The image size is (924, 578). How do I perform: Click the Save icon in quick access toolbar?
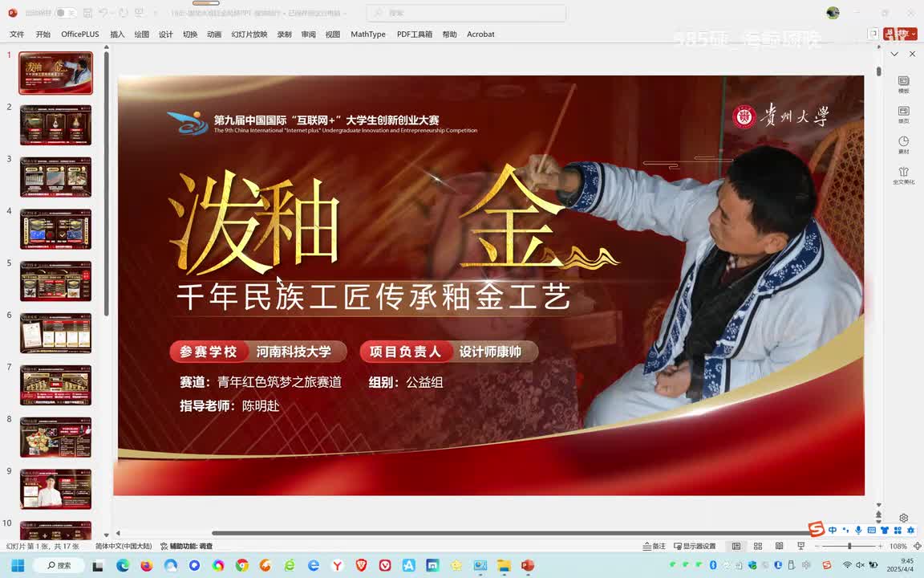[87, 12]
